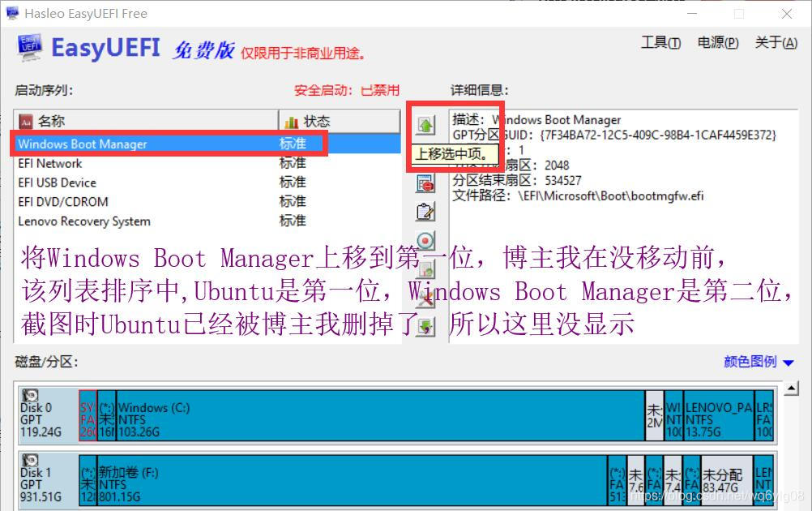This screenshot has width=812, height=511.
Task: Click the green move-down arrow button
Action: point(425,327)
